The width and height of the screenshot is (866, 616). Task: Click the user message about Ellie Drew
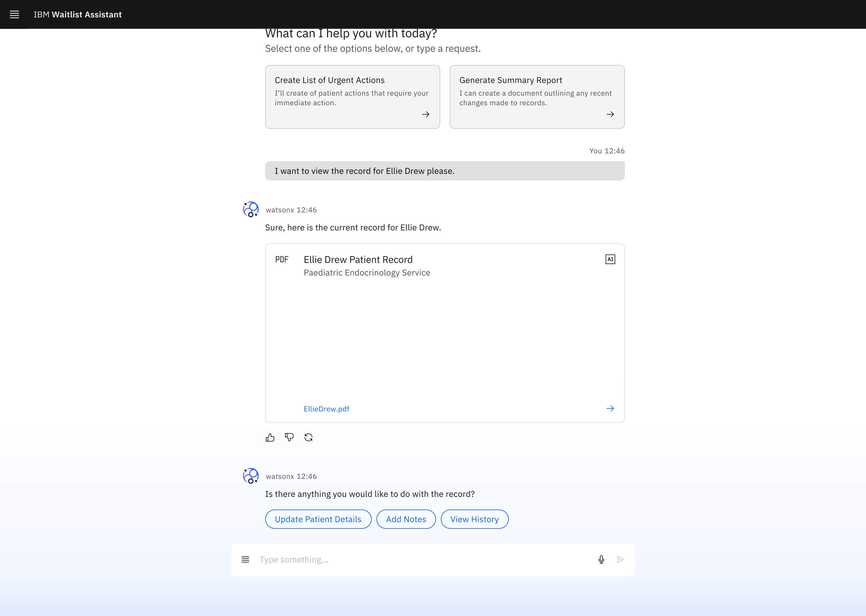(x=445, y=171)
